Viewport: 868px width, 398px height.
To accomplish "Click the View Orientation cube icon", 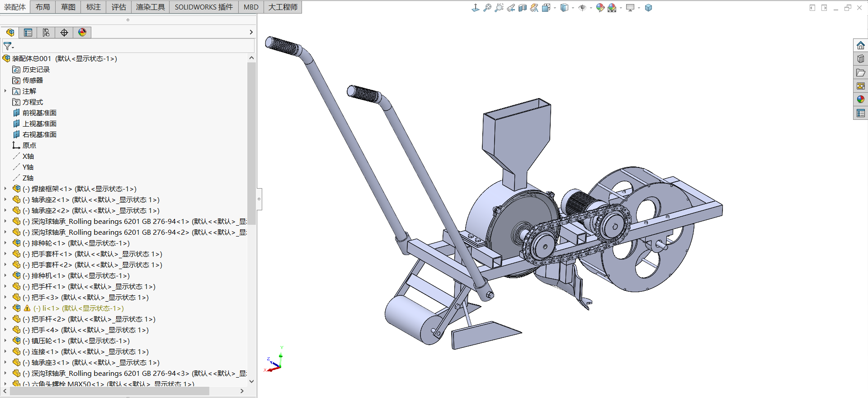I will (546, 8).
